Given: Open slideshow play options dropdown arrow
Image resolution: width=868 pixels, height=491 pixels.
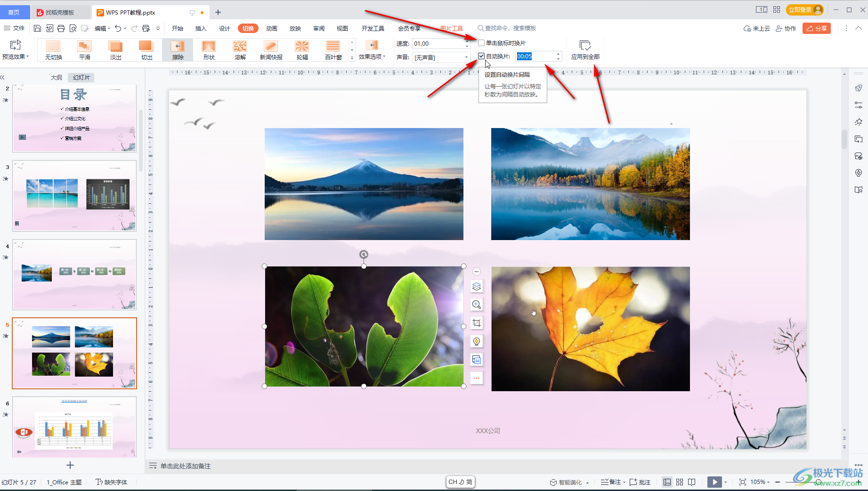Looking at the screenshot, I should pyautogui.click(x=726, y=482).
